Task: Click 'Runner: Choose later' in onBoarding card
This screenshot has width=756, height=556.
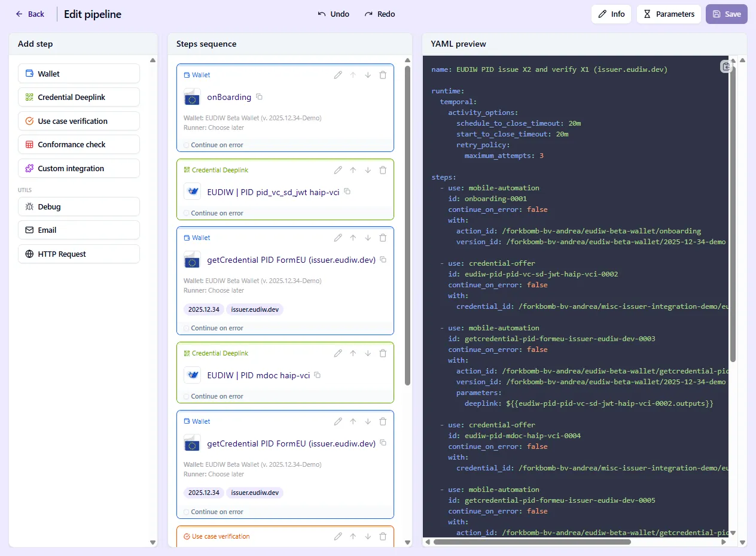Action: [214, 127]
